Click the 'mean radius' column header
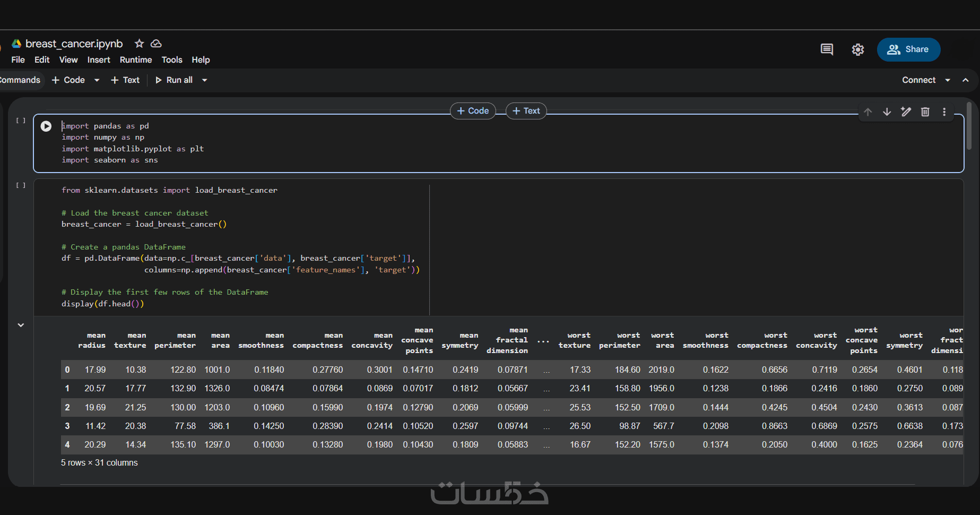Image resolution: width=980 pixels, height=515 pixels. (92, 340)
